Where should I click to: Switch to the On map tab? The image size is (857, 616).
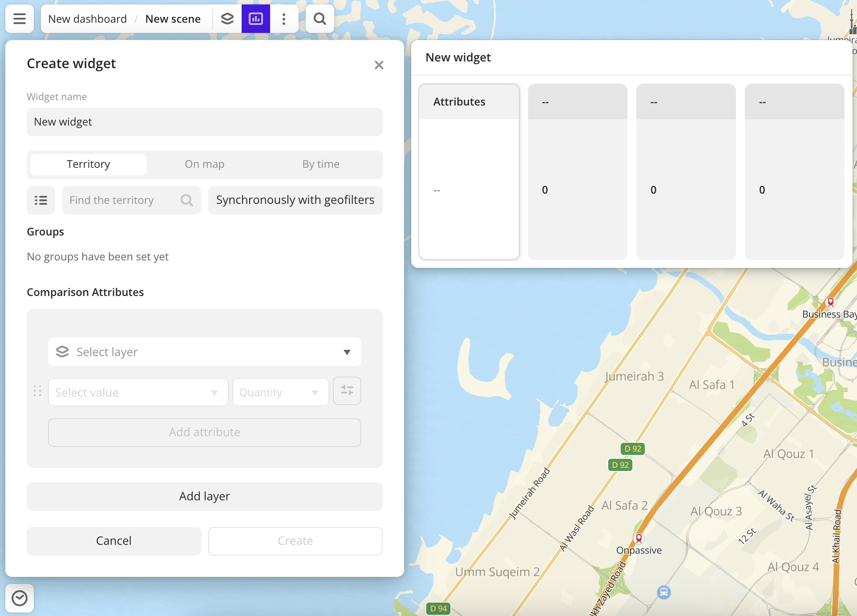204,164
